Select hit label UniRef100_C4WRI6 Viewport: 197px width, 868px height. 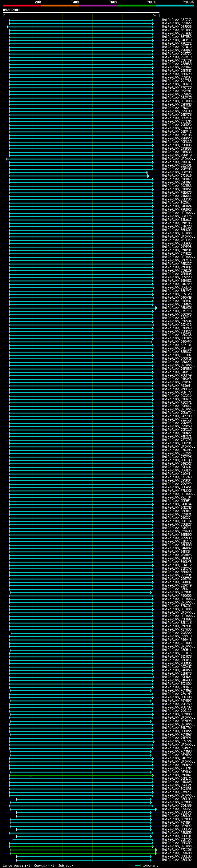pos(177,372)
